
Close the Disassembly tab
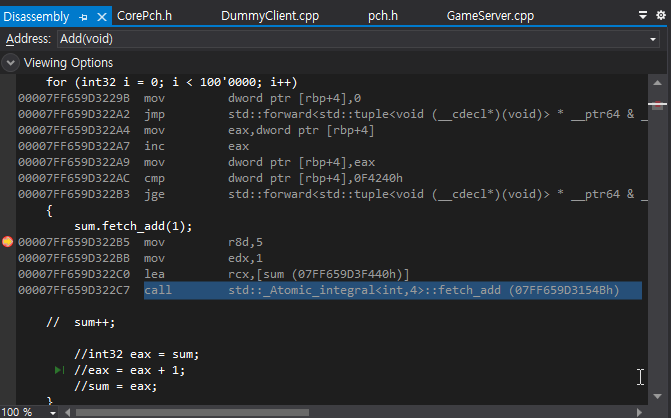102,17
